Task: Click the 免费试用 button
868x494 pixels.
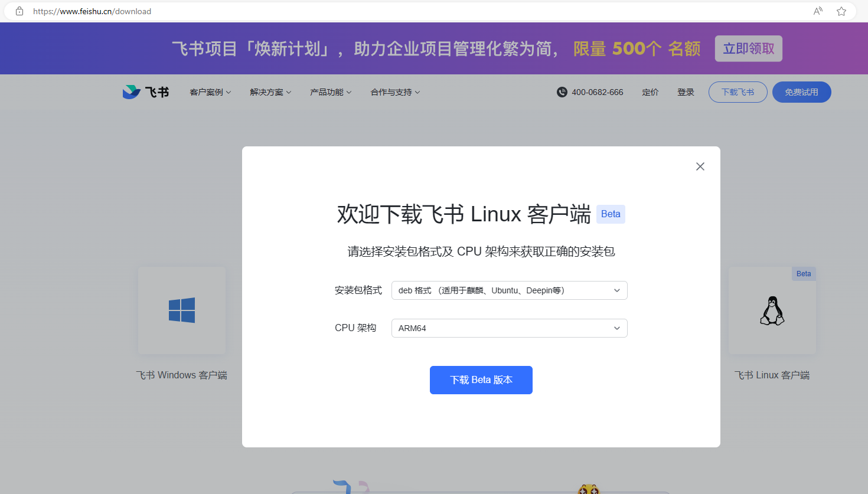Action: (x=802, y=92)
